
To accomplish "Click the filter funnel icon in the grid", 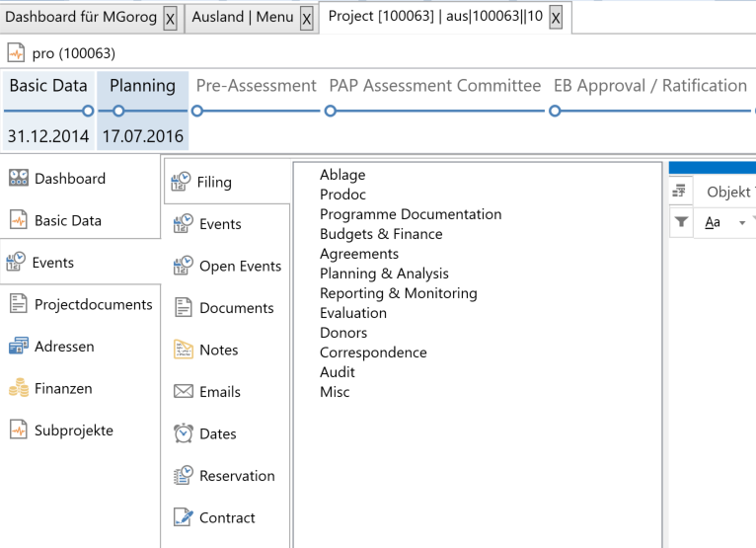I will coord(682,223).
